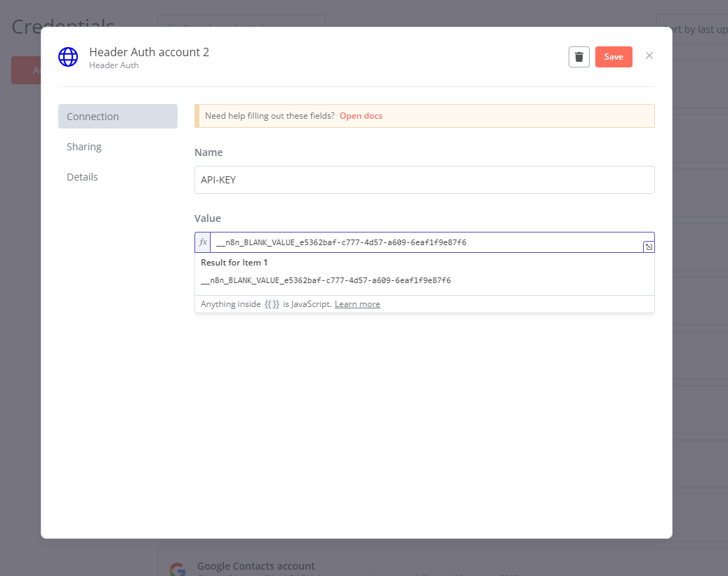Save the Header Auth credential
The width and height of the screenshot is (728, 576).
click(614, 57)
